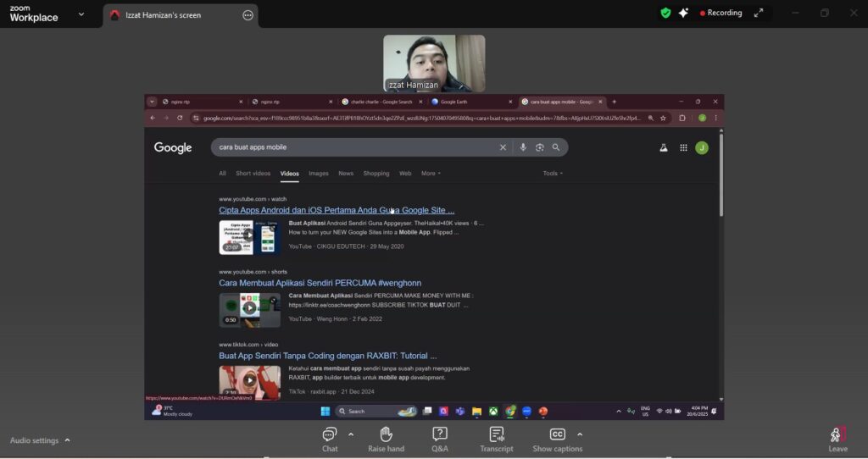
Task: Play the CIKGU EDUTECH video thumbnail
Action: [x=250, y=237]
